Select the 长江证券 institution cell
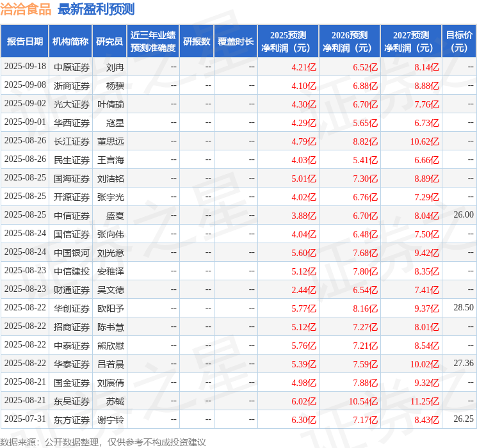 pos(72,141)
